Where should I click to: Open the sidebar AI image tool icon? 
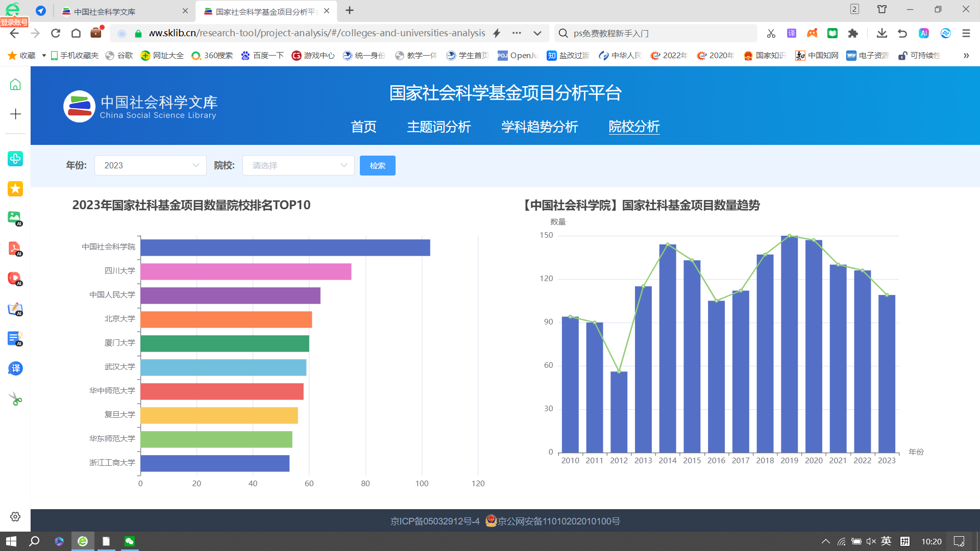point(15,218)
